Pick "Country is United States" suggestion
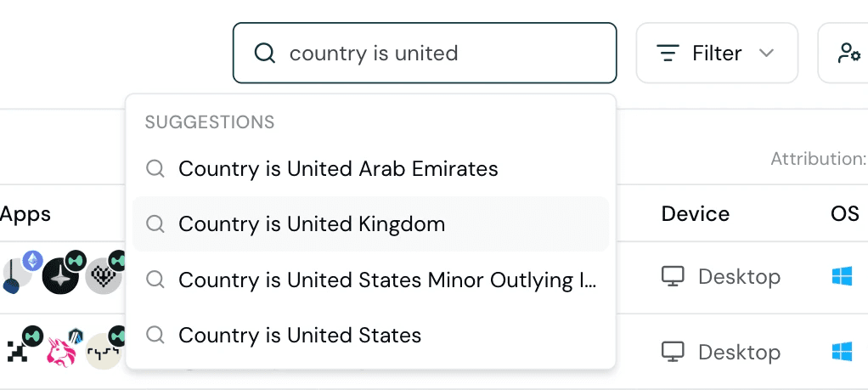 371,335
